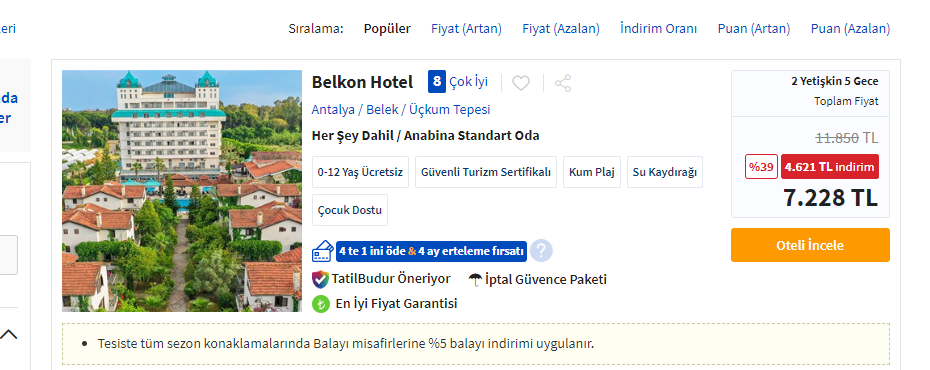Click the TatilBudur Öneriyor shield icon
930x370 pixels.
click(x=320, y=279)
